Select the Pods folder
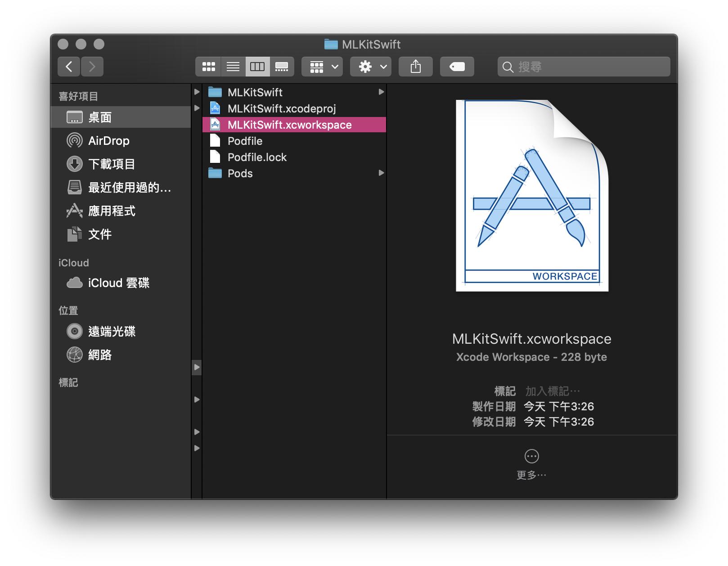 click(294, 173)
